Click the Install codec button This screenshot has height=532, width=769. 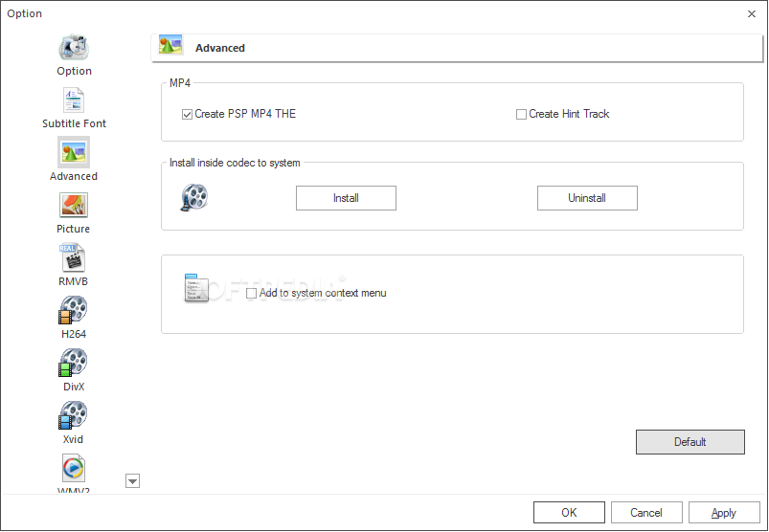(346, 198)
